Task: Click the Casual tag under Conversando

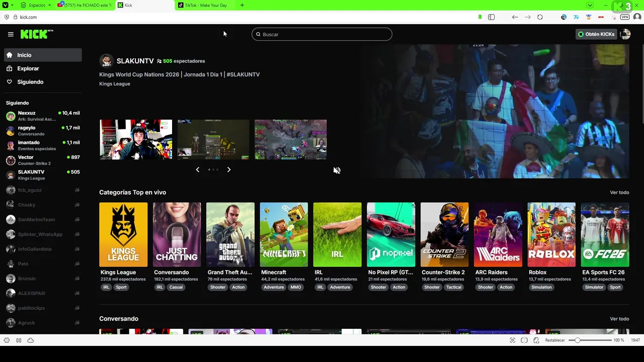Action: pyautogui.click(x=176, y=287)
